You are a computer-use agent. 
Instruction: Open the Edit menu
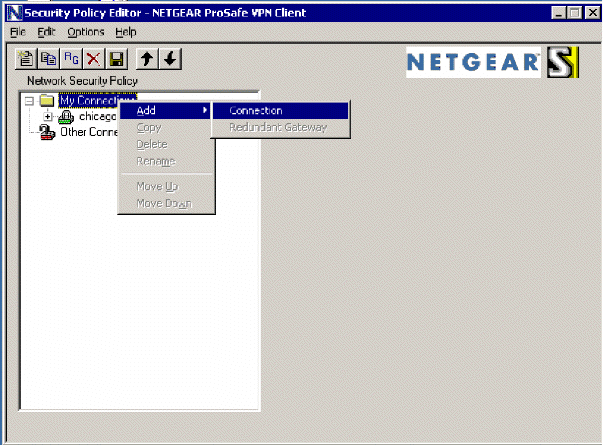point(46,32)
